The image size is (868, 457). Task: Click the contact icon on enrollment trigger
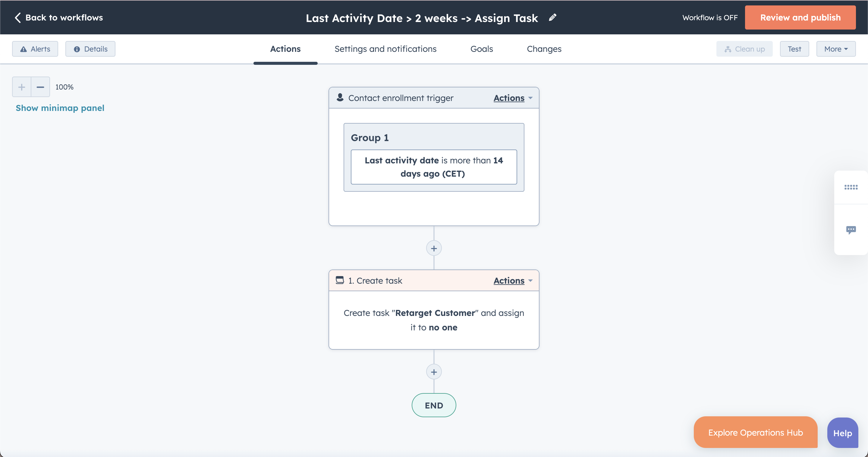click(340, 97)
